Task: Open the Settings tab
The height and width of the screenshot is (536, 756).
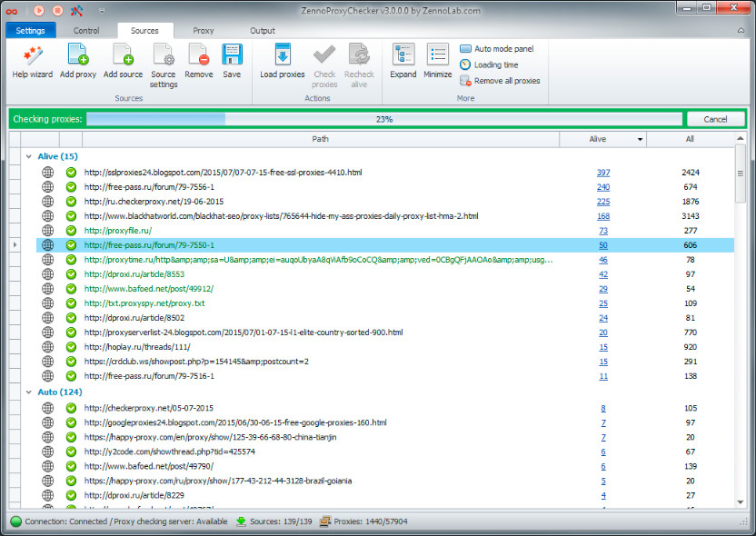Action: (30, 30)
